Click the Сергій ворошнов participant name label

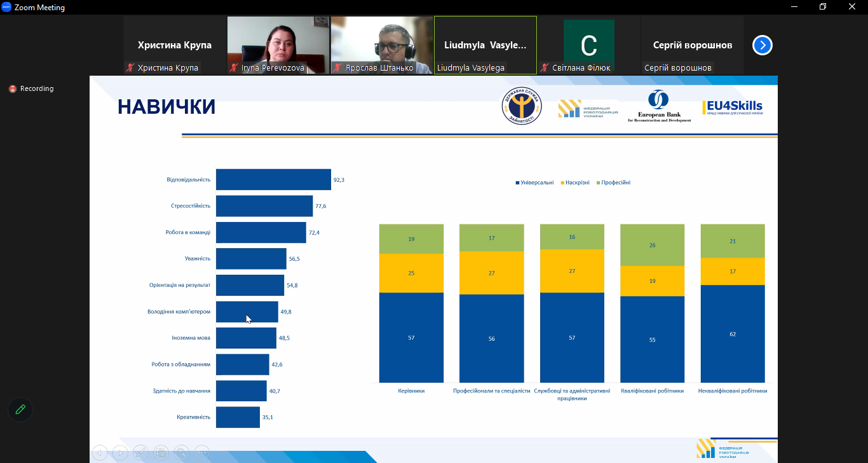(677, 68)
